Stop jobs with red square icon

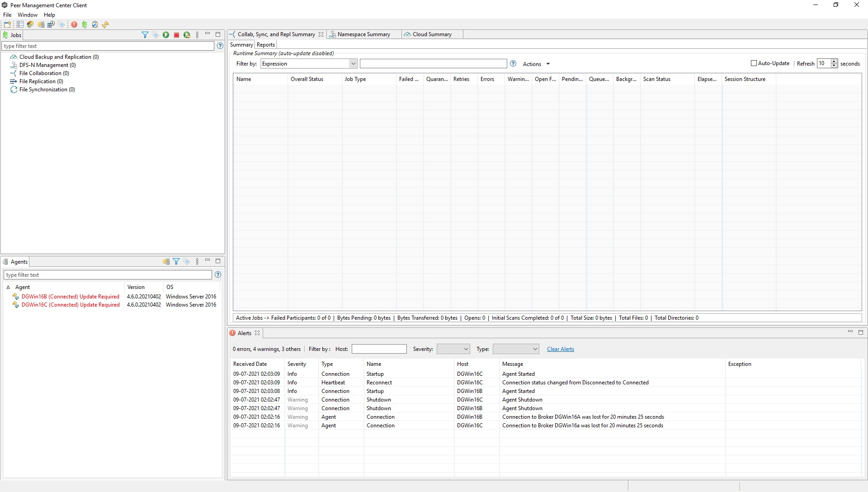176,35
